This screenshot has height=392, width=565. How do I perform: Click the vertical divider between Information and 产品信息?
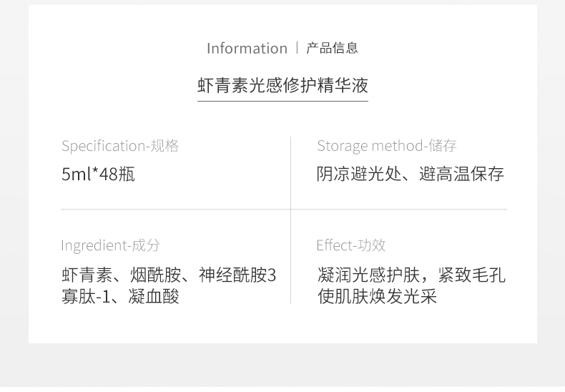(297, 48)
